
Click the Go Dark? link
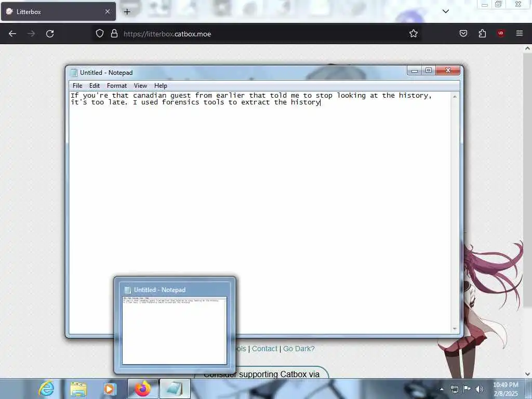coord(299,349)
